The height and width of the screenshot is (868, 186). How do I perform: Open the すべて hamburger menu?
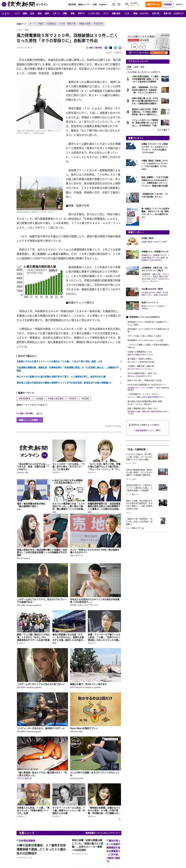(6, 13)
